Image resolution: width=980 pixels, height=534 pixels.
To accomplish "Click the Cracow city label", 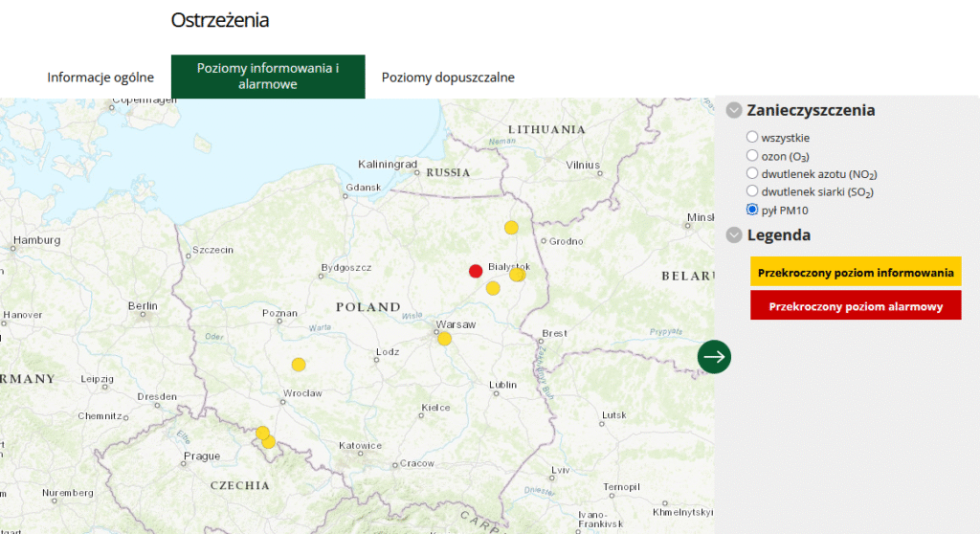I will coord(417,463).
